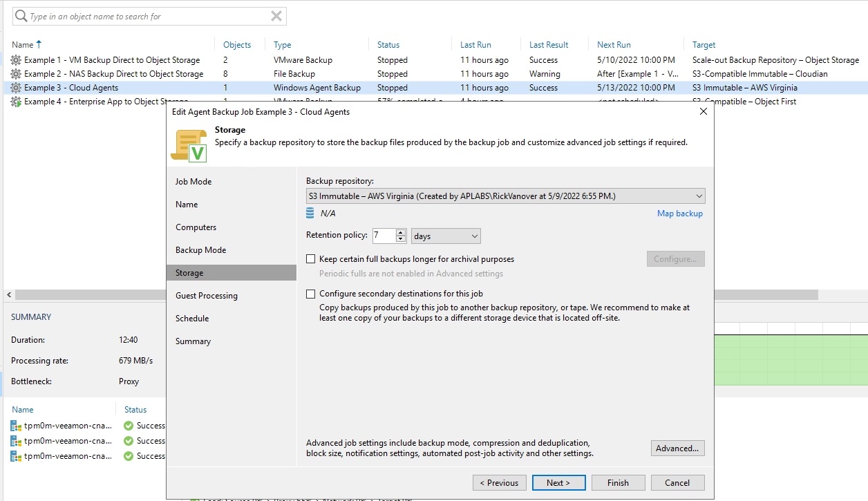The width and height of the screenshot is (868, 501).
Task: Click the Map backup link
Action: [x=680, y=214]
